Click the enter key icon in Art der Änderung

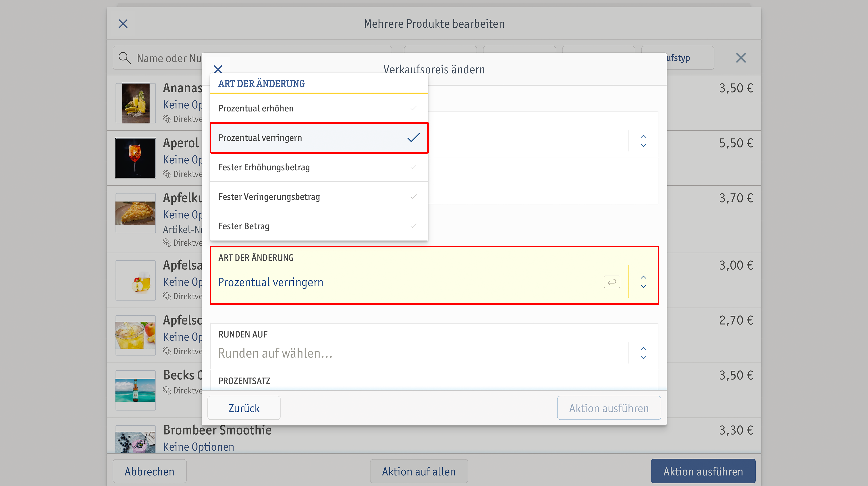tap(612, 282)
